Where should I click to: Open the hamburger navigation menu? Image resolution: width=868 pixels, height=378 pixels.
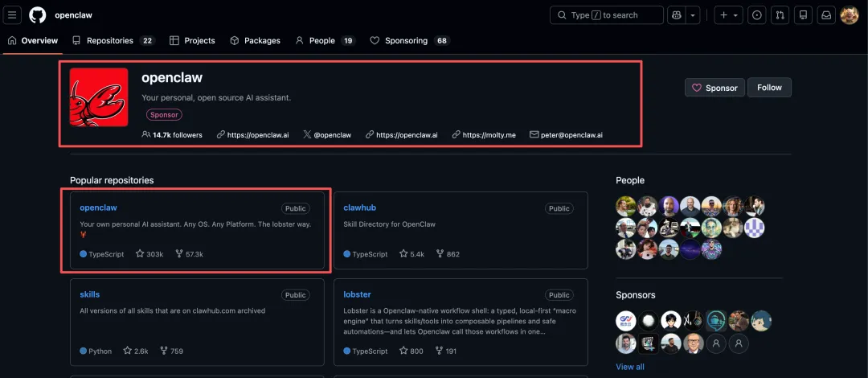click(x=12, y=15)
